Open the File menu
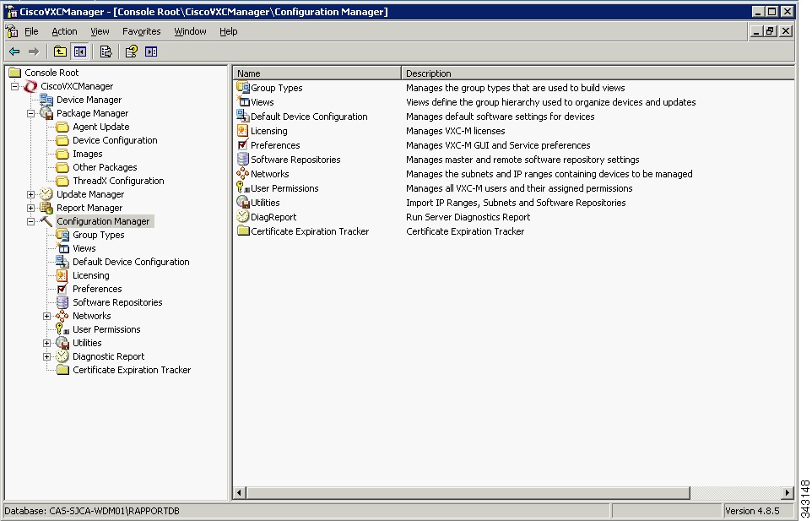 point(31,31)
